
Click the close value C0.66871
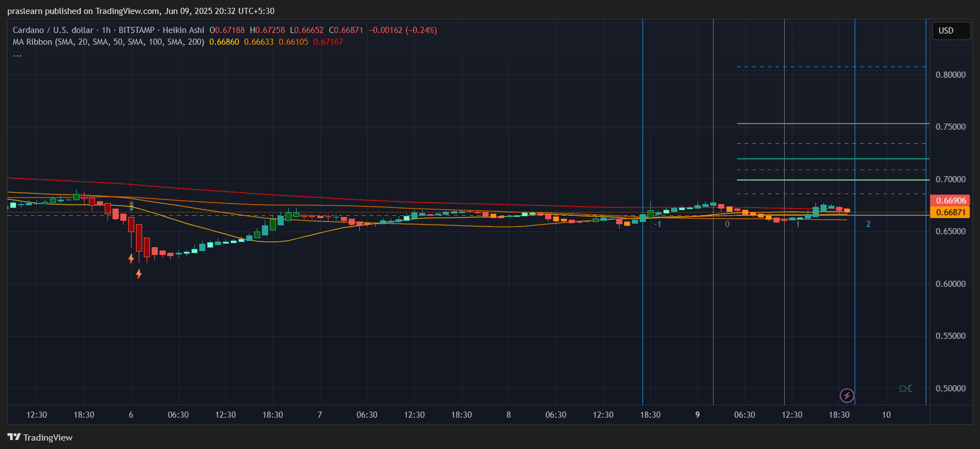(346, 30)
